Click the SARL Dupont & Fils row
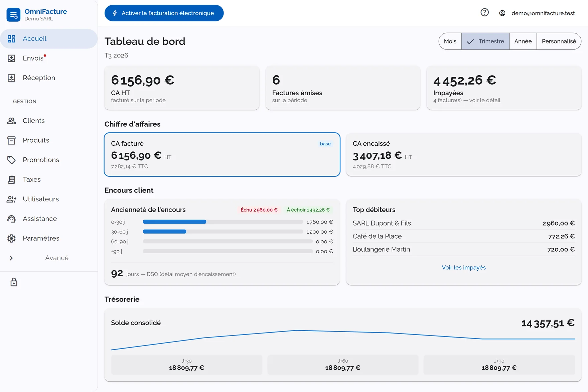The image size is (588, 392). (464, 223)
